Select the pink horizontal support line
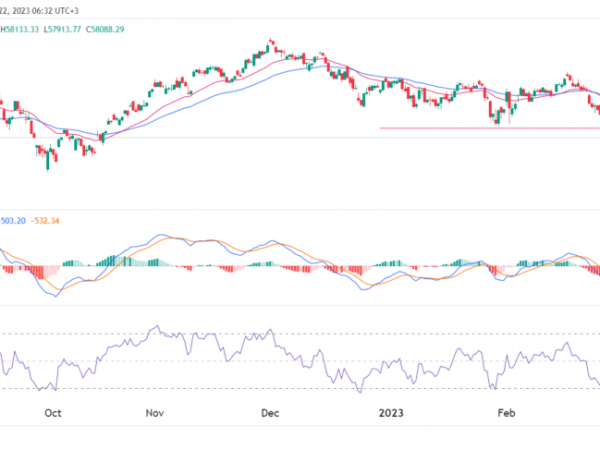The height and width of the screenshot is (450, 600). click(x=490, y=128)
